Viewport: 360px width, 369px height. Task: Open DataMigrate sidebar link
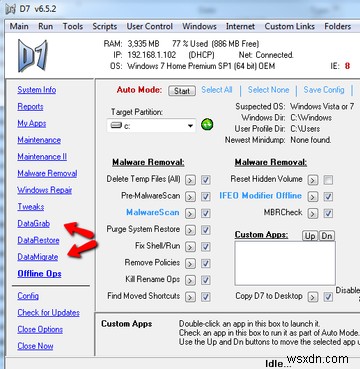pos(38,257)
